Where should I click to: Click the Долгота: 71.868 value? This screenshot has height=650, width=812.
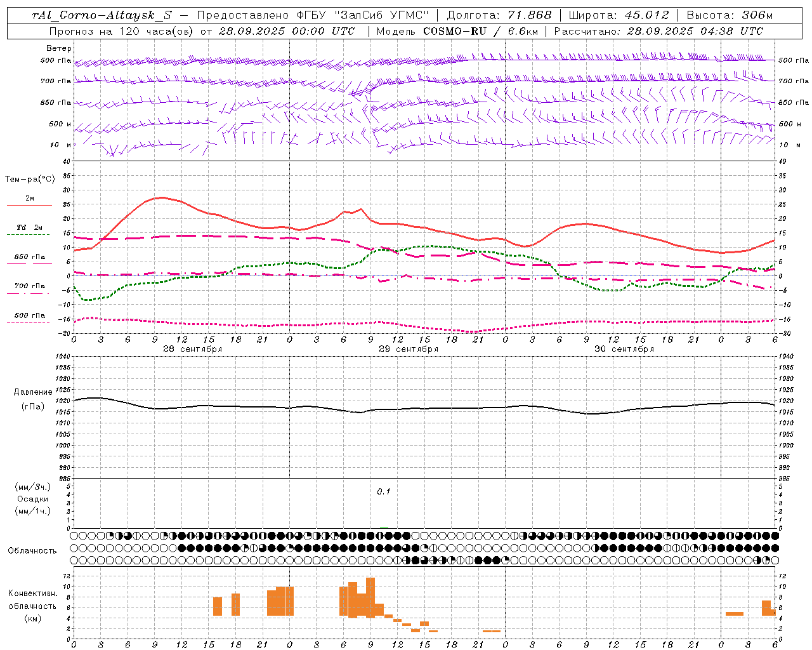[x=500, y=16]
